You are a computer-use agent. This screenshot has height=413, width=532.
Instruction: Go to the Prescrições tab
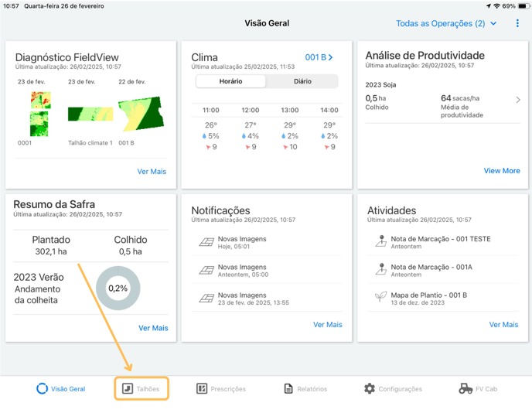point(221,388)
